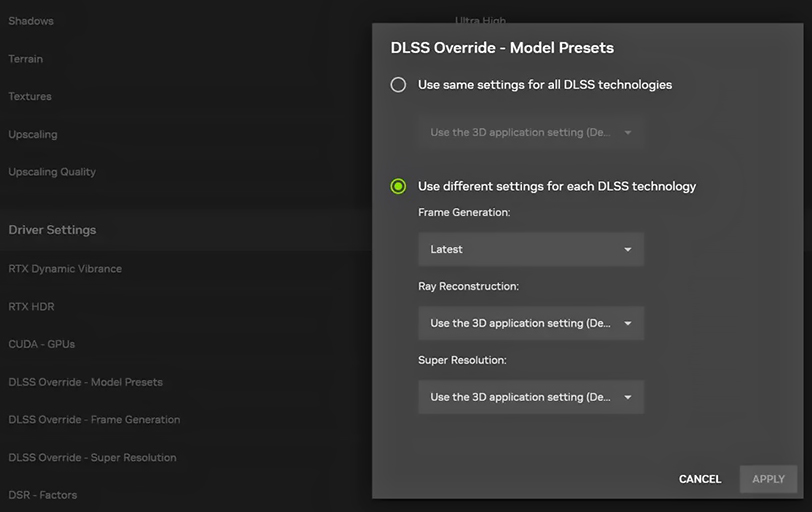Expand the Ray Reconstruction dropdown

[x=530, y=323]
